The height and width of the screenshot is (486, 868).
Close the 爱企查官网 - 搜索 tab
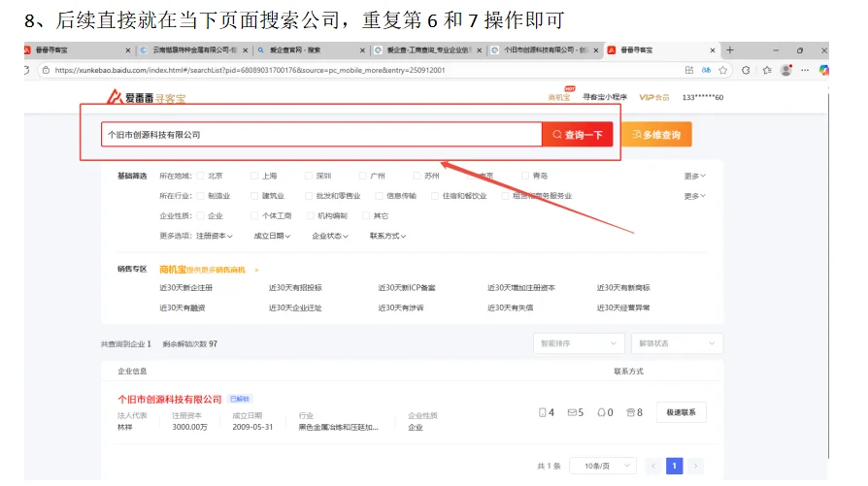(x=362, y=50)
